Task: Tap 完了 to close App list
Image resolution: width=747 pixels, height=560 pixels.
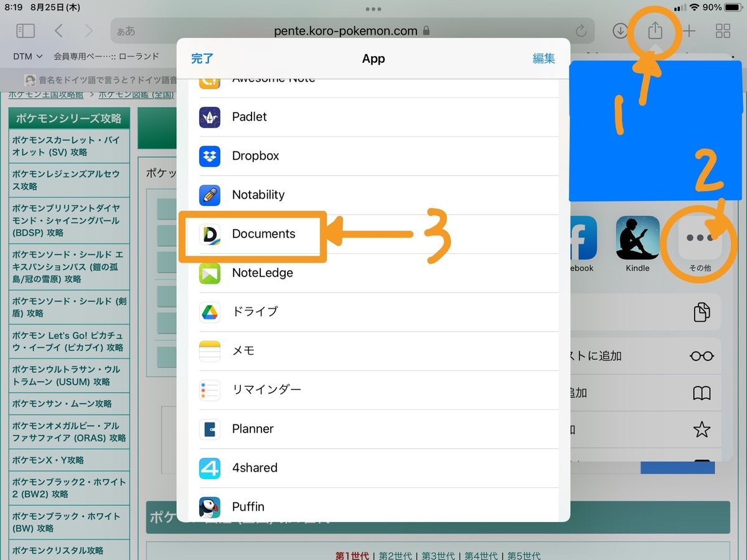Action: pyautogui.click(x=202, y=58)
